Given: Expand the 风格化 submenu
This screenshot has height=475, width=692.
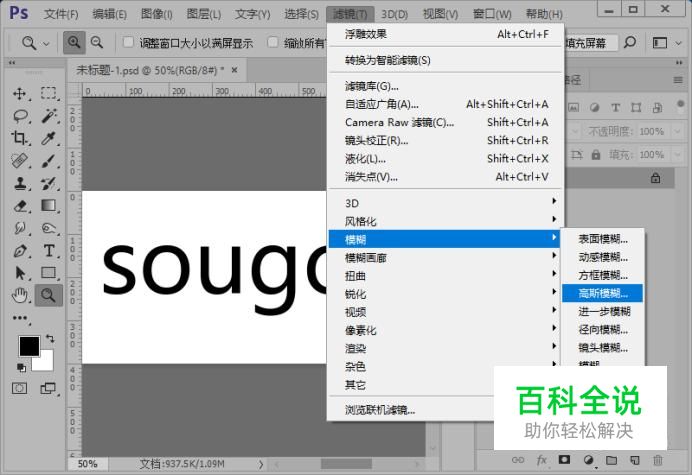Looking at the screenshot, I should click(x=445, y=221).
